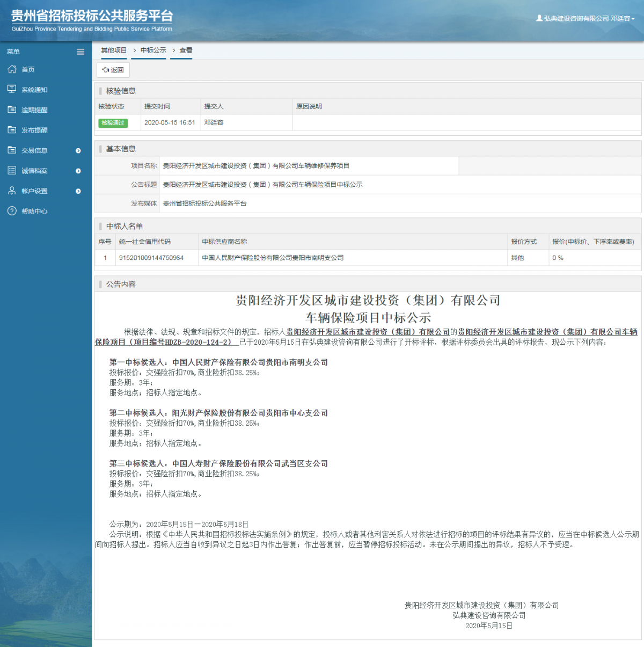Click the 中标人名单 section heading

(125, 226)
